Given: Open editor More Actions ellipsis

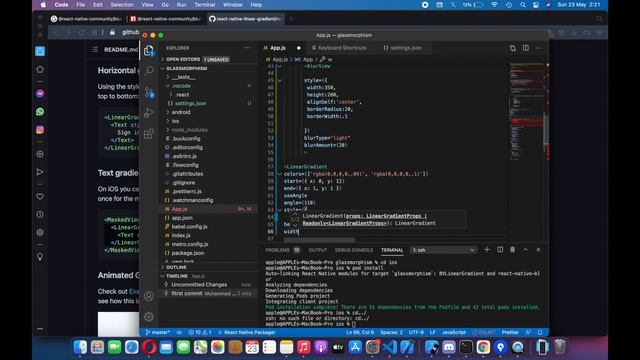Looking at the screenshot, I should click(538, 48).
